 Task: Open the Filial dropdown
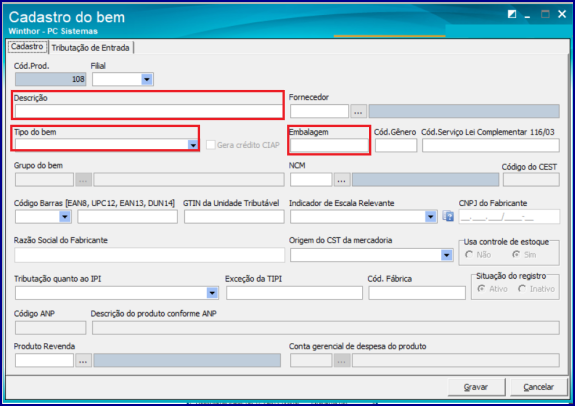tap(147, 79)
